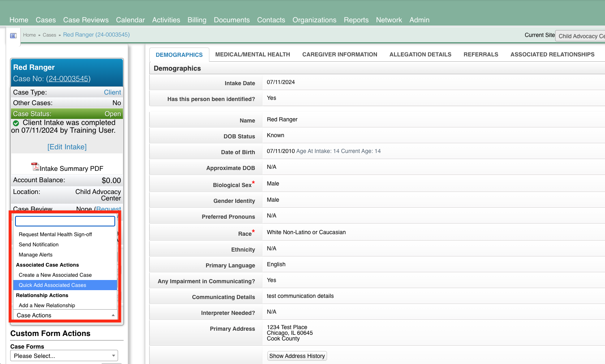Click the case number 24-0003545 link

tap(68, 79)
